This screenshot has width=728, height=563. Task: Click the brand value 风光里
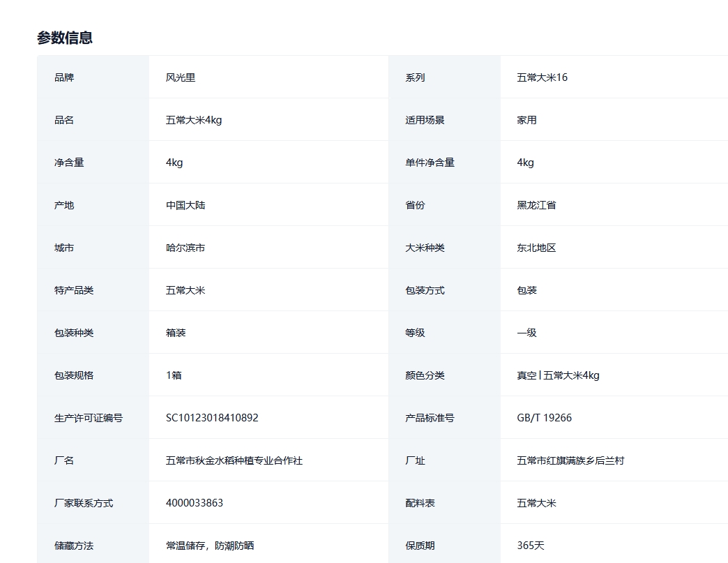[181, 77]
